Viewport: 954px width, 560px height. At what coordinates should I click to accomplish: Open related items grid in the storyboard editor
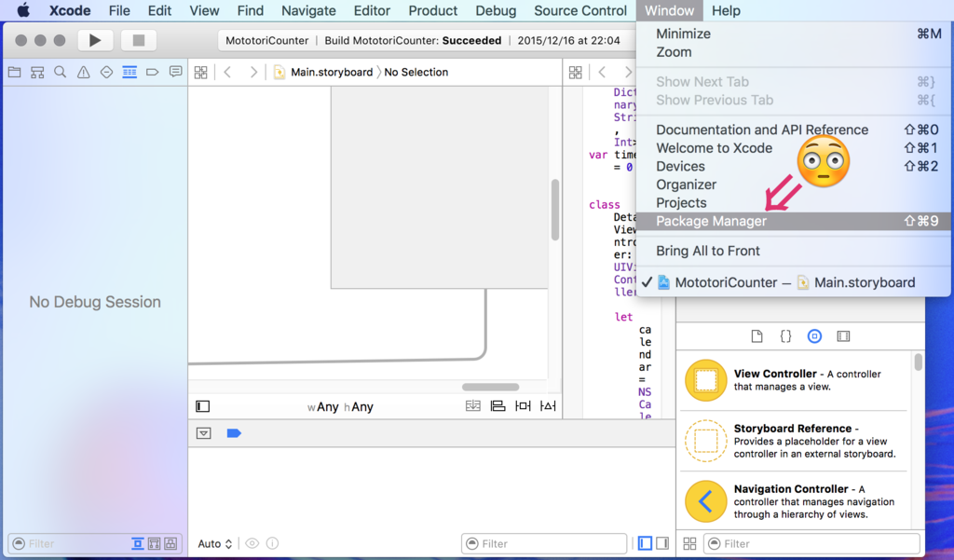coord(201,73)
